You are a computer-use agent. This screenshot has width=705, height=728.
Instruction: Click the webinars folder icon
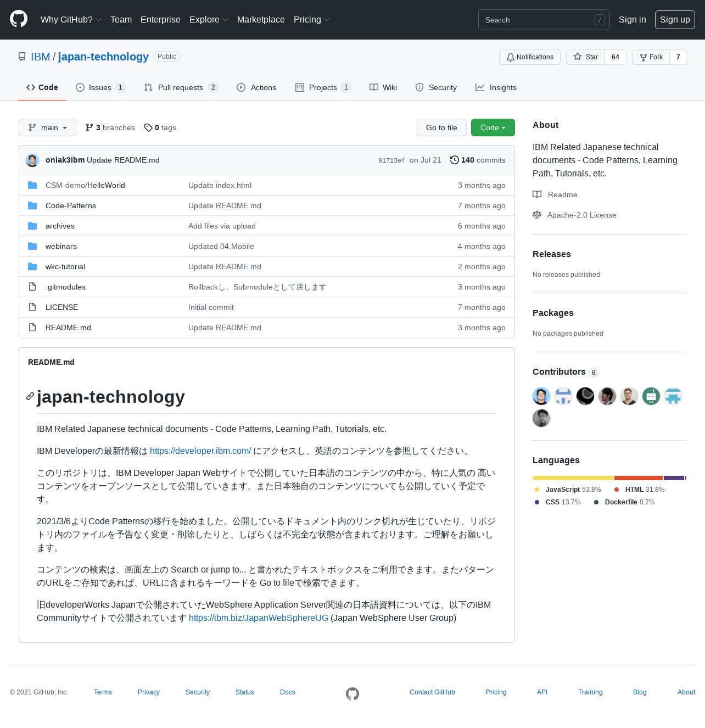[x=32, y=246]
